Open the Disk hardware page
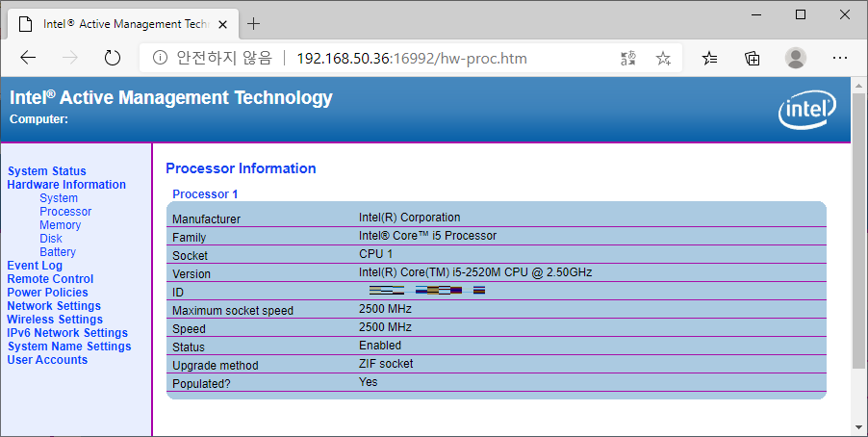The height and width of the screenshot is (437, 868). pos(50,238)
